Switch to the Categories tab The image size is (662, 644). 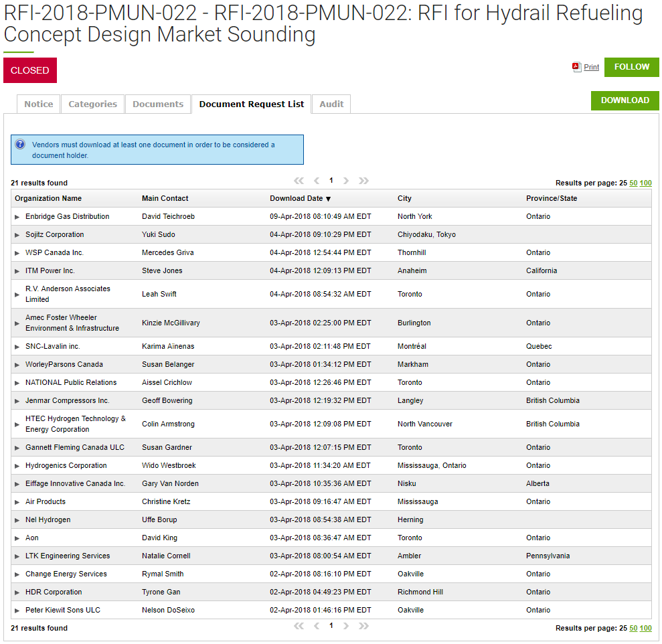[x=92, y=104]
